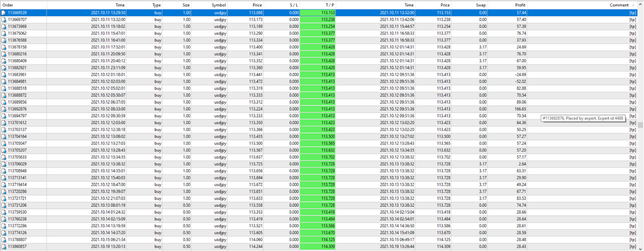Select the row with profit 166.65
The height and width of the screenshot is (251, 644).
point(318,109)
